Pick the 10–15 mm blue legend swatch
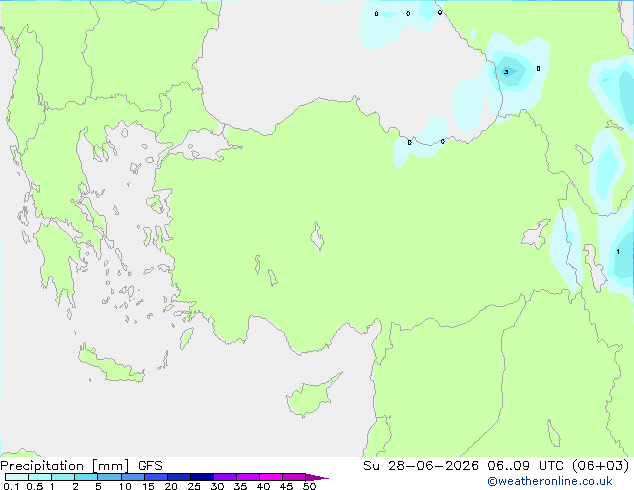 [132, 477]
